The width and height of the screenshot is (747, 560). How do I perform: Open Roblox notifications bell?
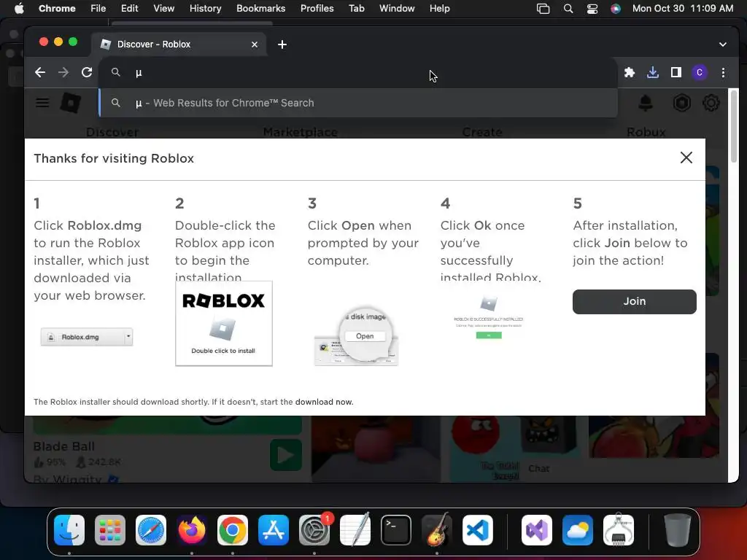646,103
